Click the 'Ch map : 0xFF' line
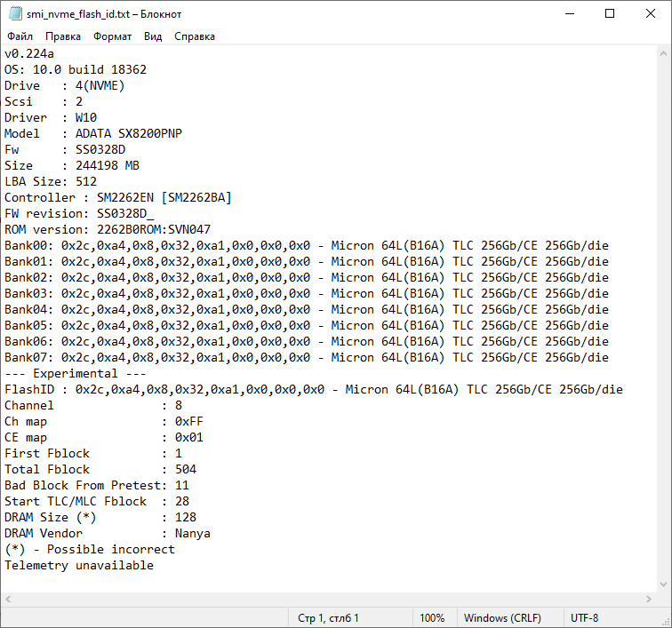The image size is (672, 628). click(104, 422)
